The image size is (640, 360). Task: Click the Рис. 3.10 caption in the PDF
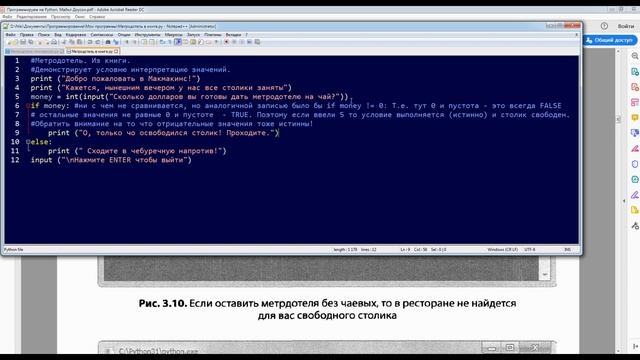point(327,309)
